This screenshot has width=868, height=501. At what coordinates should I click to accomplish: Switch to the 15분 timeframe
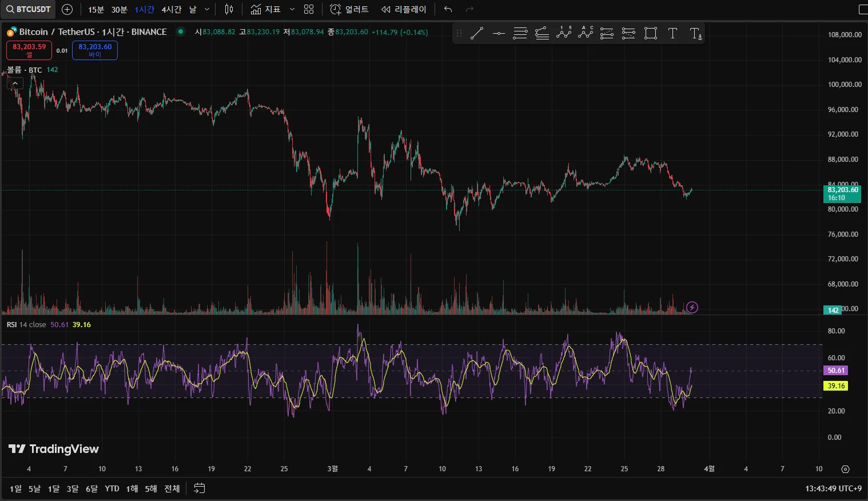(96, 9)
